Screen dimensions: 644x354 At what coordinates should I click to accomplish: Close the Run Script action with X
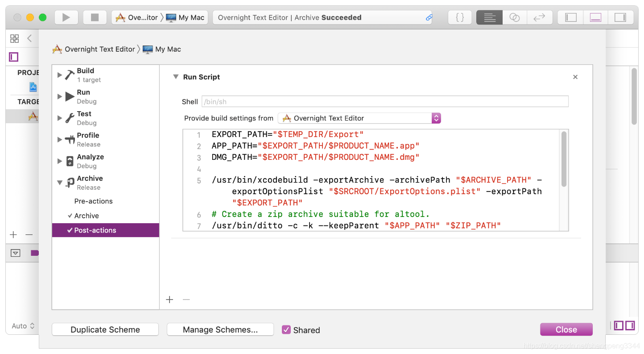575,77
